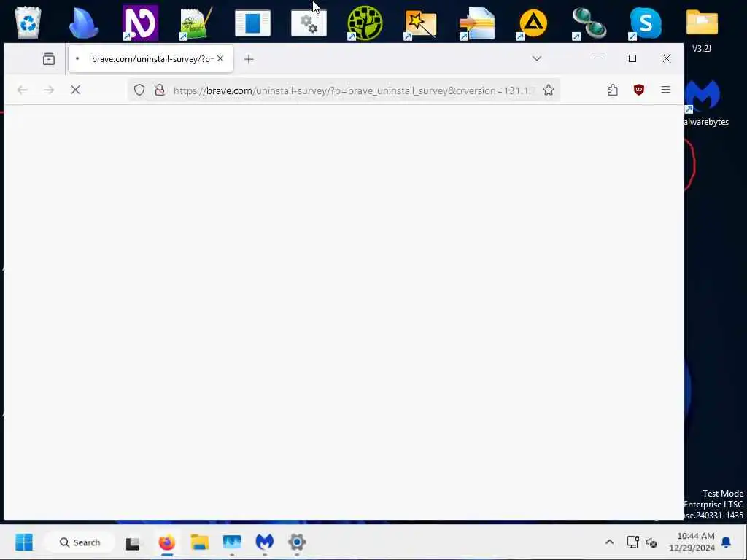Launch the yellow AIMP triangle shortcut
Image resolution: width=747 pixels, height=560 pixels.
coord(533,23)
